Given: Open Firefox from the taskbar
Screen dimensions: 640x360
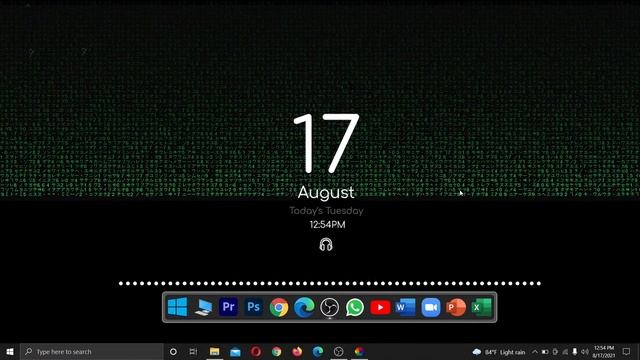Looking at the screenshot, I should pyautogui.click(x=297, y=351).
